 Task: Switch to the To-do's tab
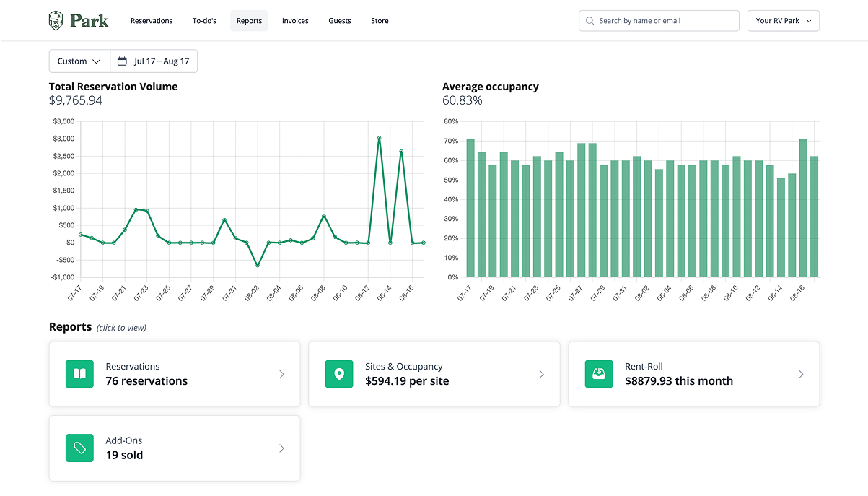pyautogui.click(x=204, y=21)
